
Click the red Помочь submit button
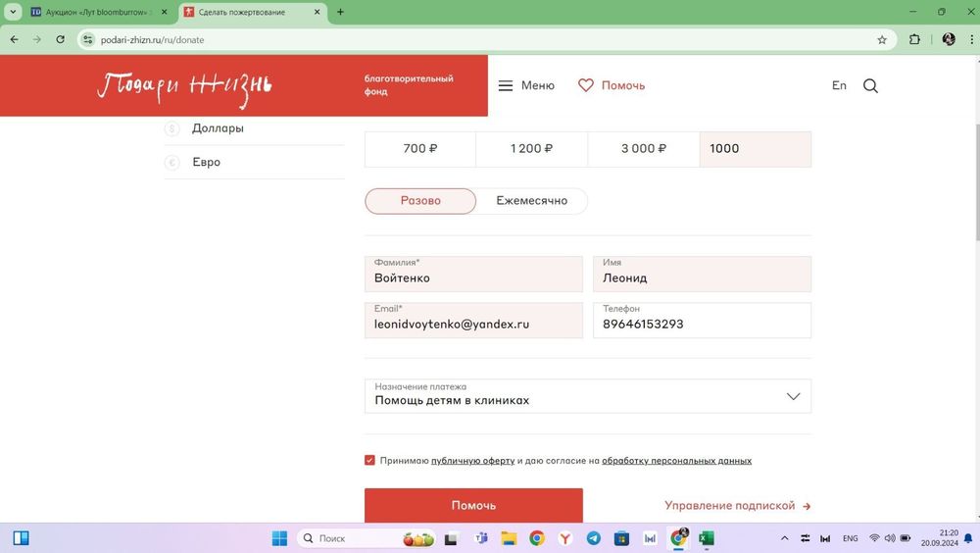click(473, 506)
